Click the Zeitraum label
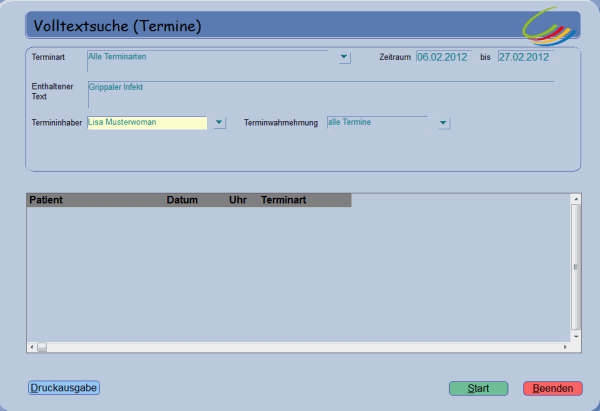The width and height of the screenshot is (600, 411). pyautogui.click(x=395, y=57)
